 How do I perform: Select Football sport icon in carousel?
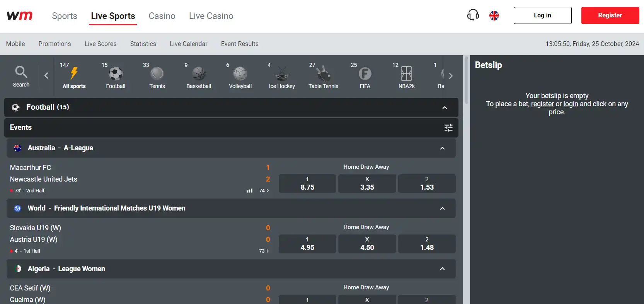click(116, 73)
